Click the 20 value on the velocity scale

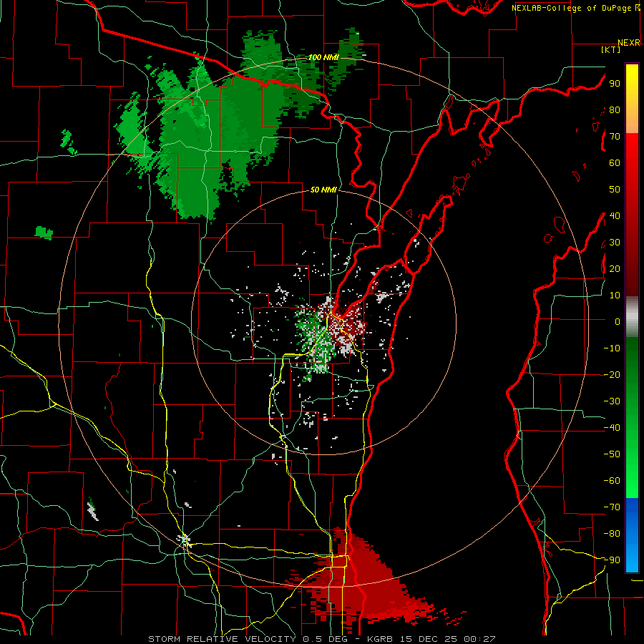point(615,268)
